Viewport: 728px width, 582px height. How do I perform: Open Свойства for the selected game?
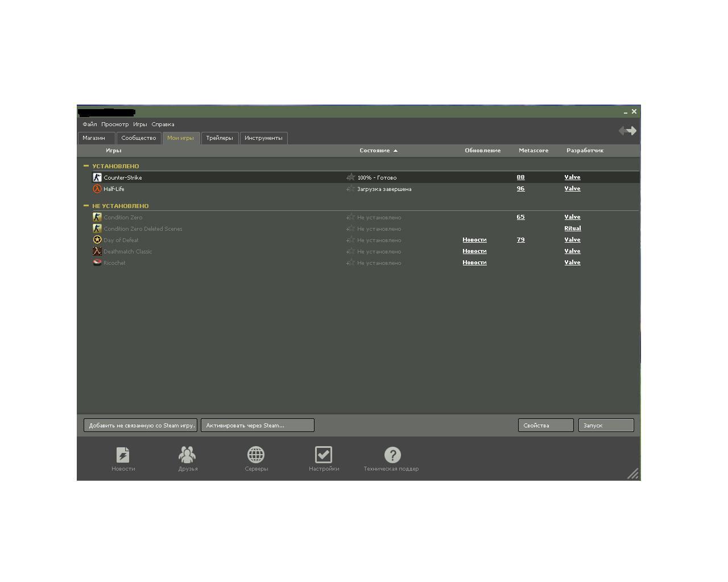pyautogui.click(x=546, y=425)
